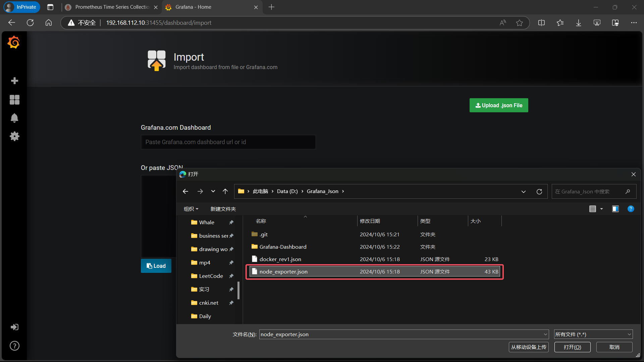644x362 pixels.
Task: Click 打开(O) button to open file
Action: (x=572, y=347)
